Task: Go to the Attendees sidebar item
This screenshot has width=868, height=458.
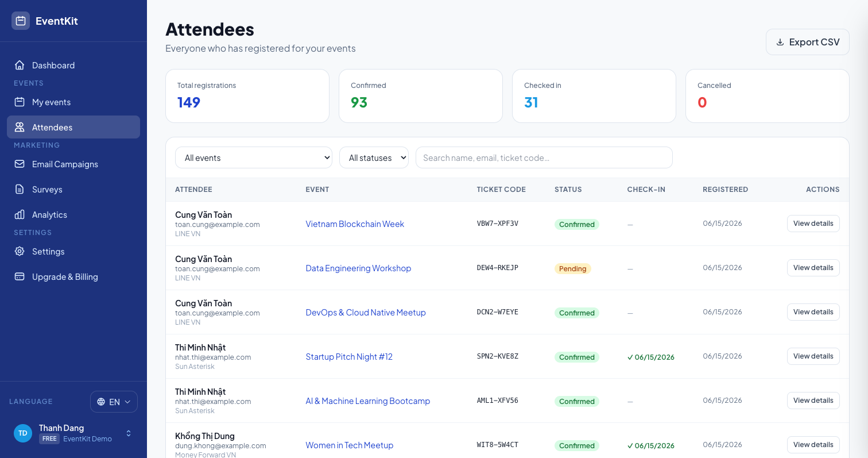Action: 73,127
